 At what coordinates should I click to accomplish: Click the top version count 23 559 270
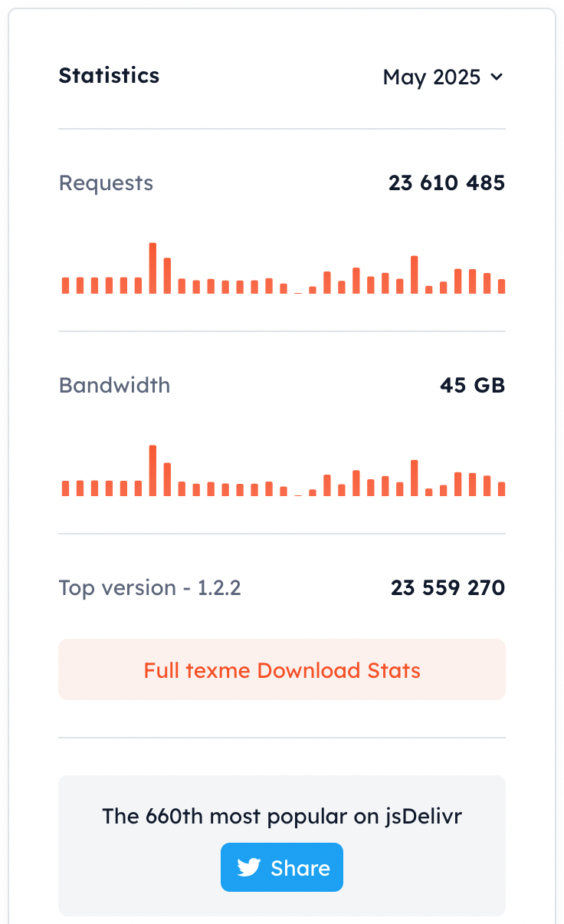point(448,588)
